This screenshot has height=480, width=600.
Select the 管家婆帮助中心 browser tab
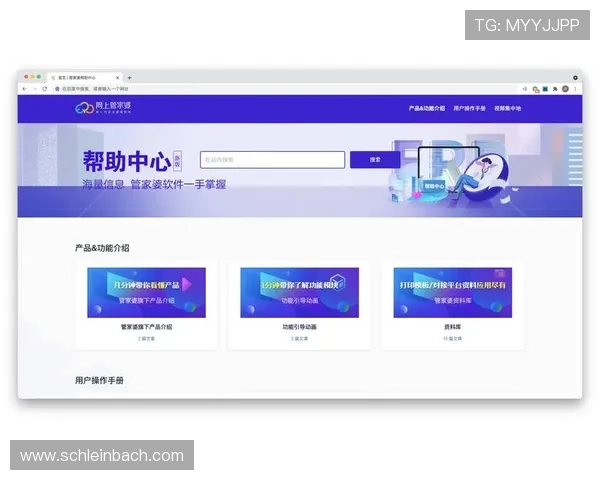point(85,78)
